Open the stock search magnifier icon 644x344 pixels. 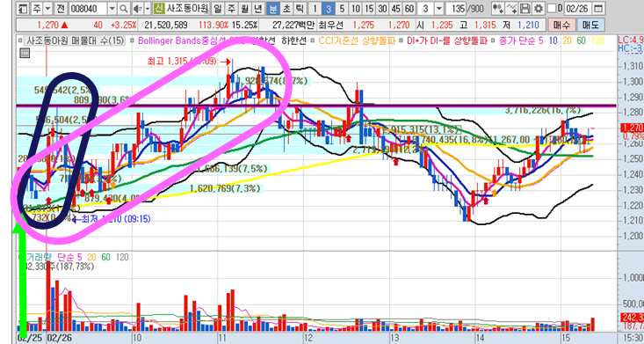(x=123, y=8)
